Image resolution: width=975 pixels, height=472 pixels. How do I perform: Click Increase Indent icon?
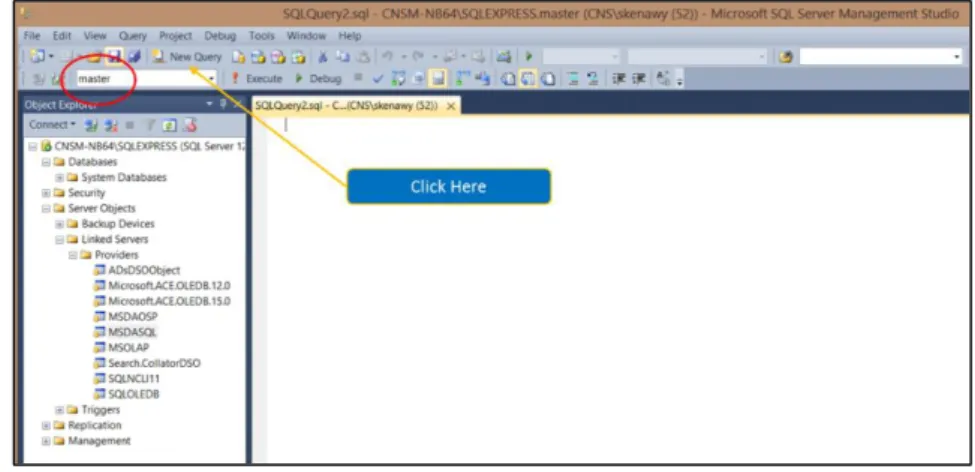(639, 79)
